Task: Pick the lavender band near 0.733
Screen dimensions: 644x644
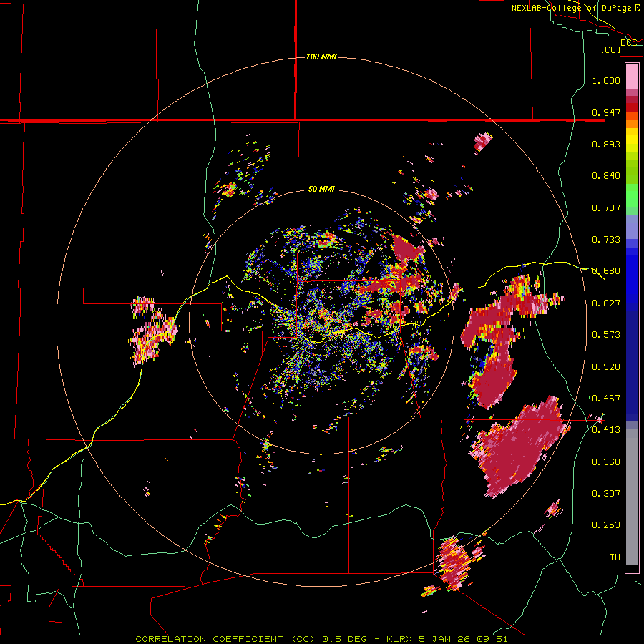Action: click(x=632, y=227)
